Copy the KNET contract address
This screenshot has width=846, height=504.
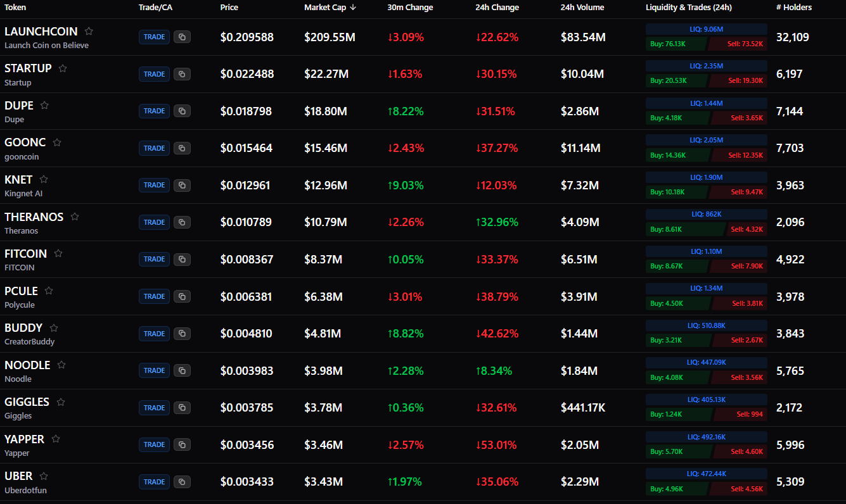tap(182, 185)
